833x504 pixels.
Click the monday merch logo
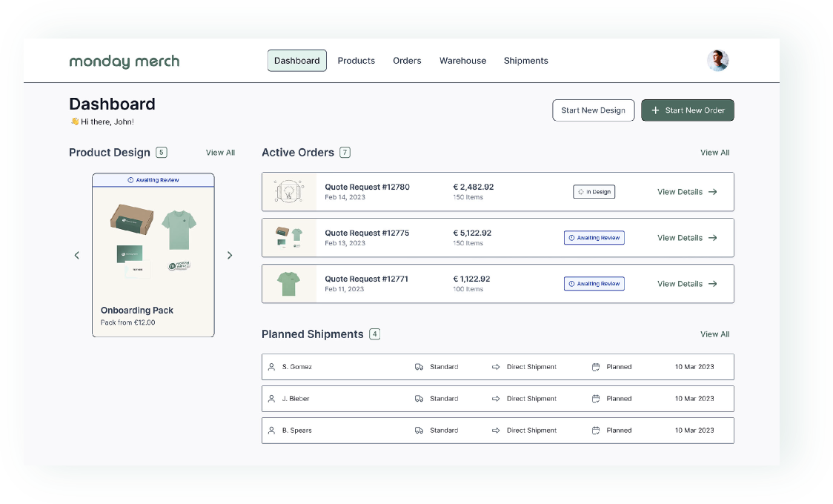[124, 62]
